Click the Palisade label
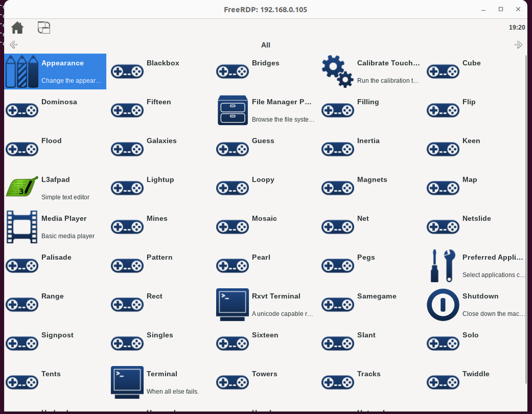Image resolution: width=532 pixels, height=414 pixels. pos(56,257)
